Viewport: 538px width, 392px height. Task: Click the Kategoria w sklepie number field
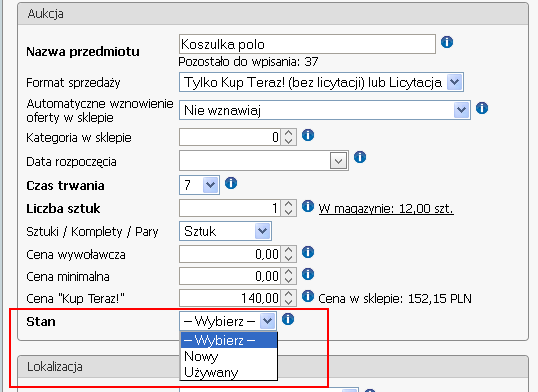tap(230, 137)
